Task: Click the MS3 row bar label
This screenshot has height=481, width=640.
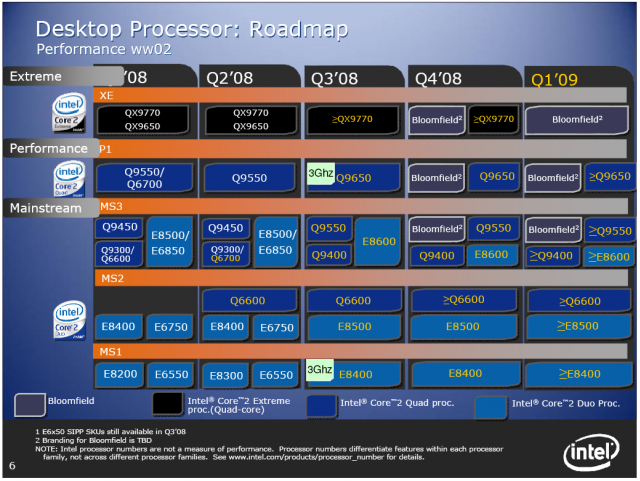Action: click(x=111, y=206)
